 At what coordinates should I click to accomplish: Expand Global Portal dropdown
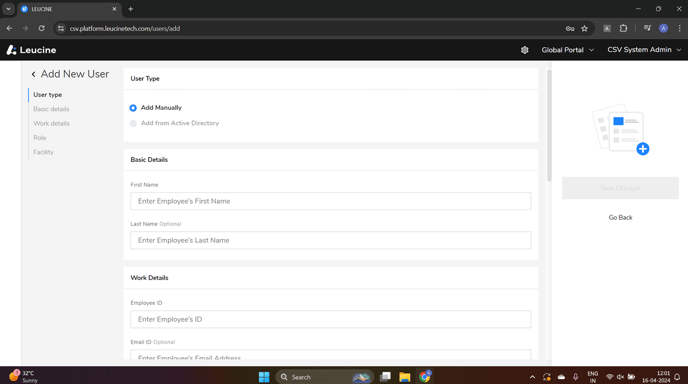click(567, 50)
